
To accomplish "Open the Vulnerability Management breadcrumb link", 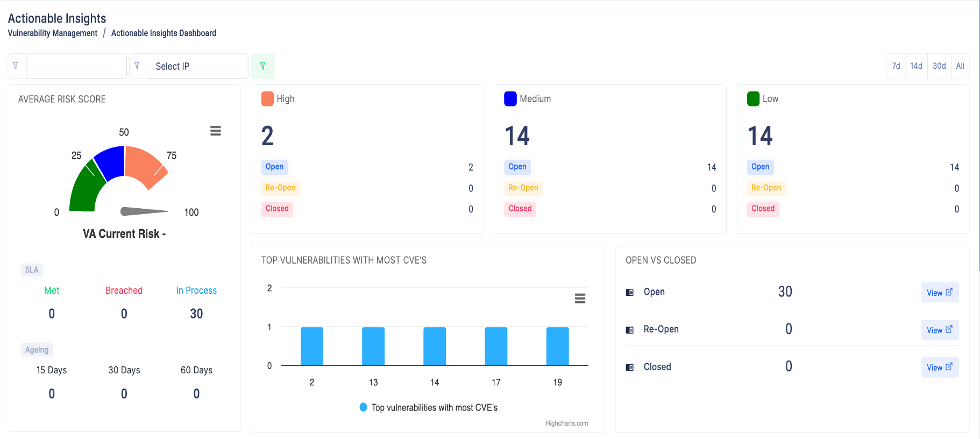I will 52,33.
